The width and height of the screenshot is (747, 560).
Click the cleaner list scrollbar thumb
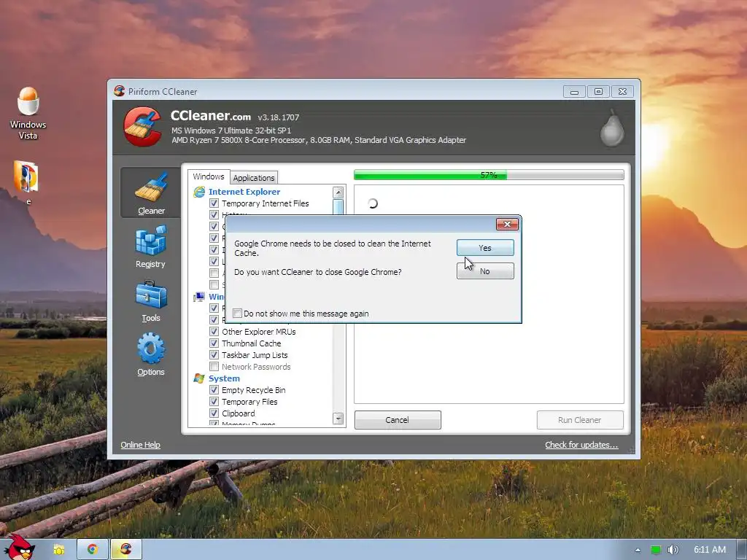pos(338,208)
